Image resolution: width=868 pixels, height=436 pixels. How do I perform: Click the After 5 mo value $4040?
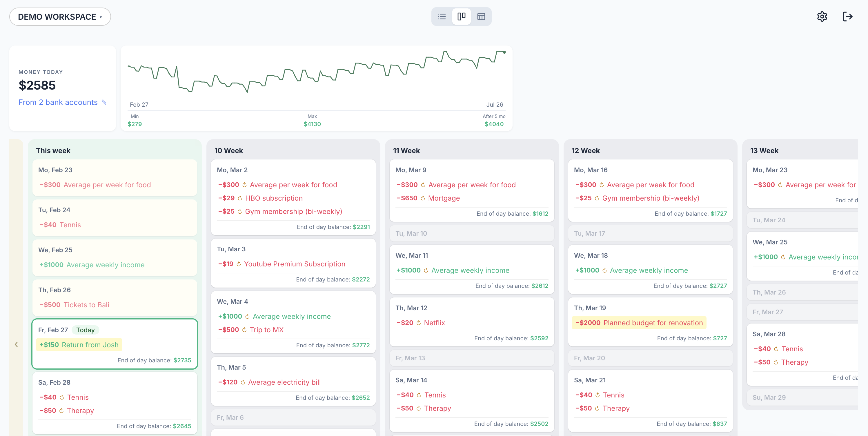[494, 124]
